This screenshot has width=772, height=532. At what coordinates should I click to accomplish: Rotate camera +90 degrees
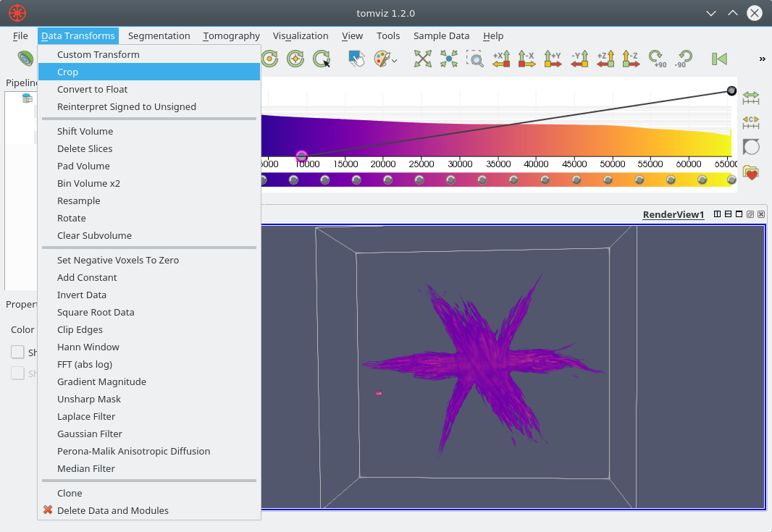click(657, 59)
